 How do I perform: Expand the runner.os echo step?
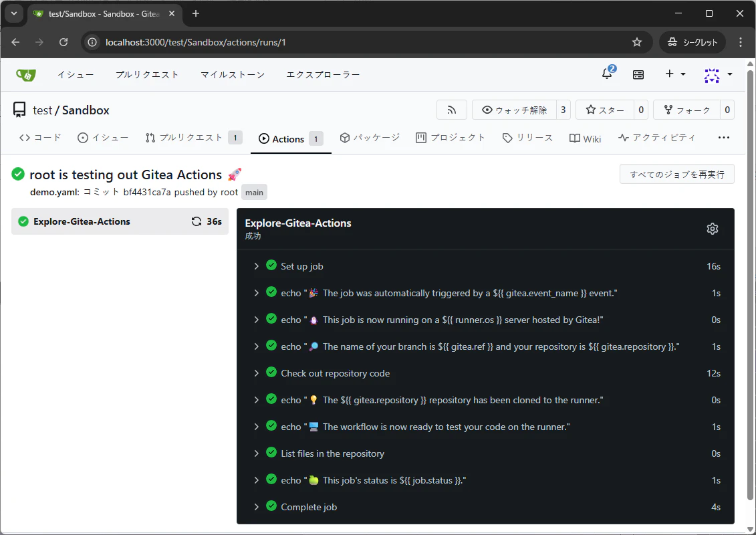[x=487, y=320]
